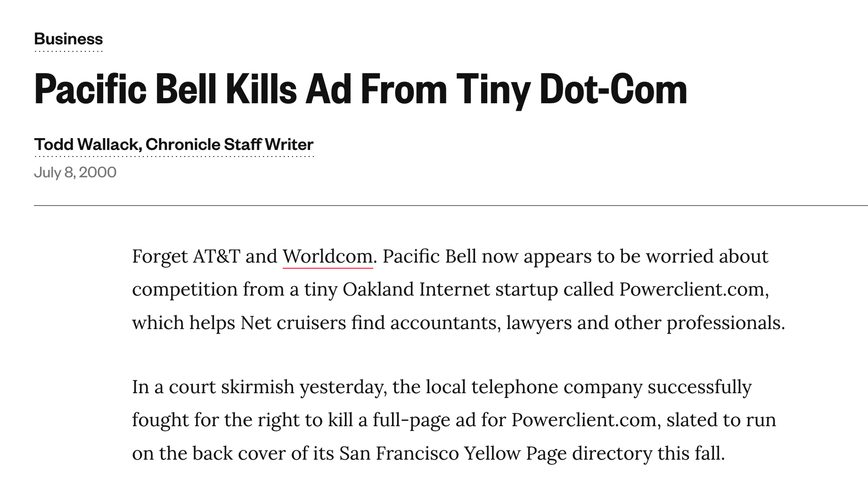The image size is (868, 495).
Task: Click the word "professionals" ending the first paragraph
Action: coord(723,323)
